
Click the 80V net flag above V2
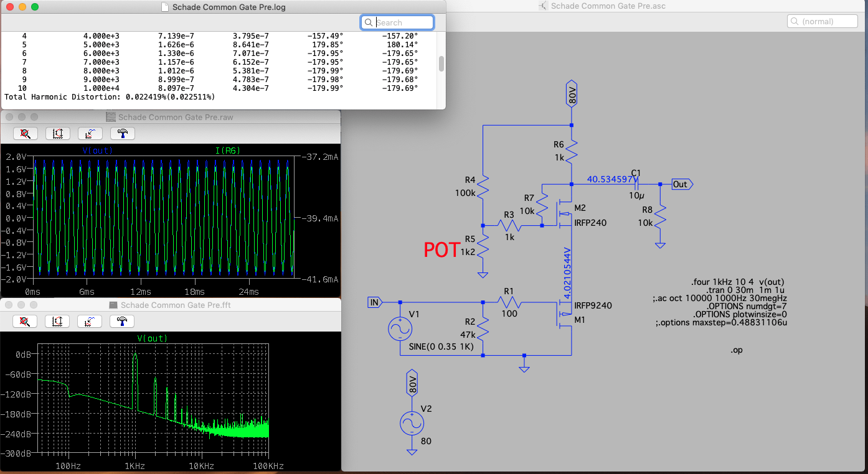(411, 382)
